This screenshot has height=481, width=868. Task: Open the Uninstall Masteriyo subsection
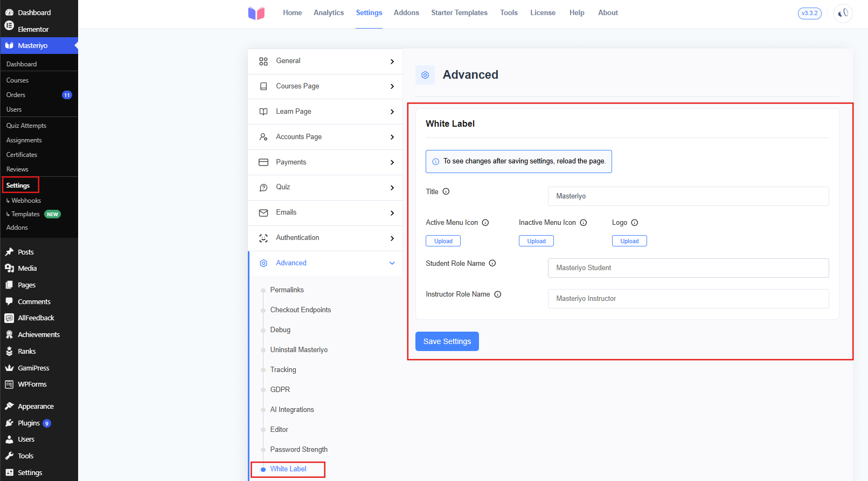[x=299, y=350]
